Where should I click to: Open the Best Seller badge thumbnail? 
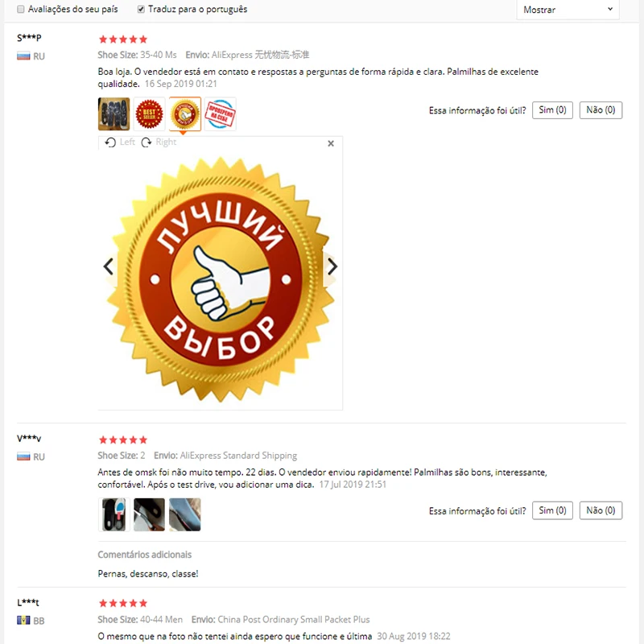pos(149,114)
